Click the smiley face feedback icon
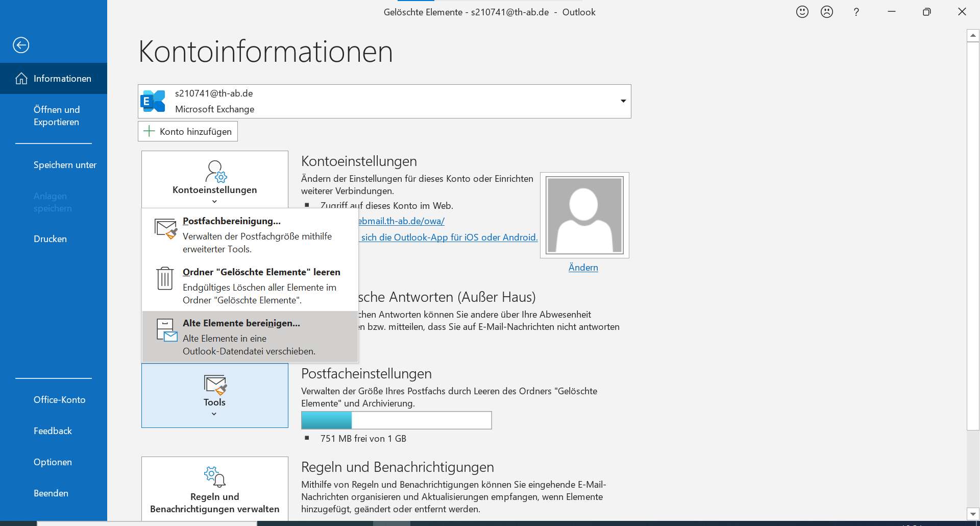Image resolution: width=980 pixels, height=526 pixels. [802, 12]
